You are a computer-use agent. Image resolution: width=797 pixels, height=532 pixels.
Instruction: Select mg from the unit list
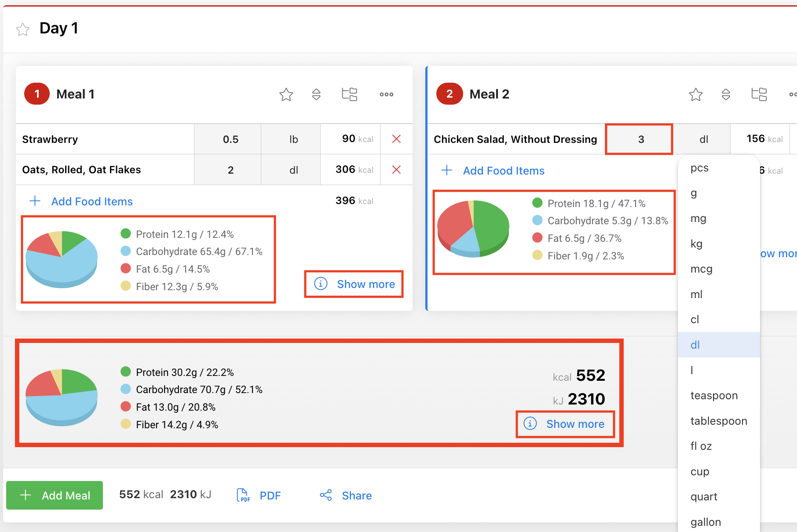(719, 218)
